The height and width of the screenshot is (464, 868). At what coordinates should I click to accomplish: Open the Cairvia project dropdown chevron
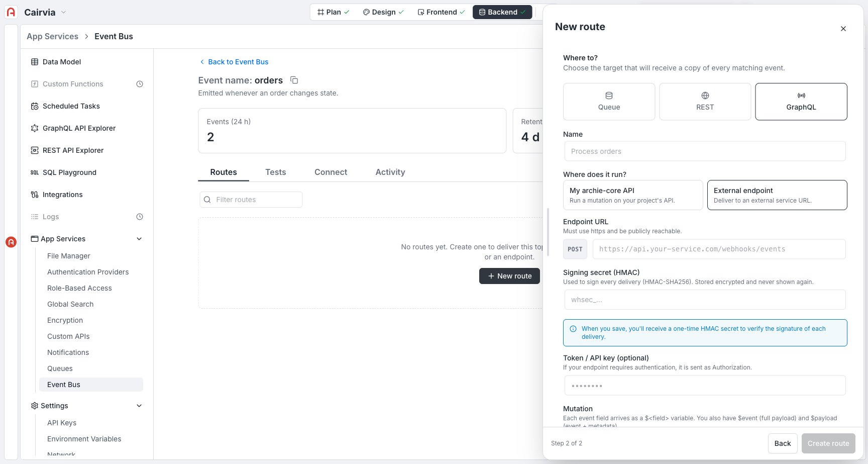tap(63, 12)
